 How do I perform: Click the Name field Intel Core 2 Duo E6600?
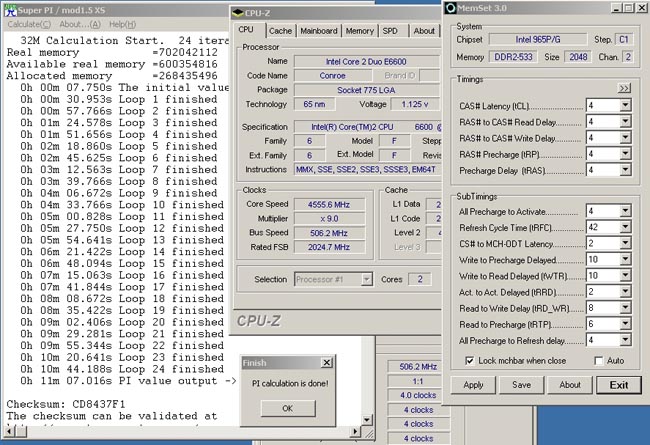[x=366, y=62]
